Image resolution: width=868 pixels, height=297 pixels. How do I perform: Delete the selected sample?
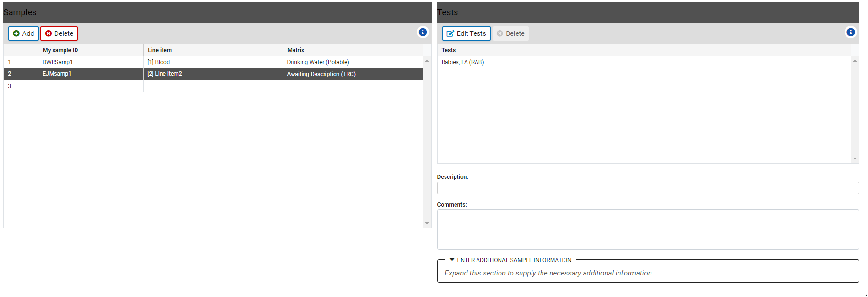pyautogui.click(x=59, y=33)
